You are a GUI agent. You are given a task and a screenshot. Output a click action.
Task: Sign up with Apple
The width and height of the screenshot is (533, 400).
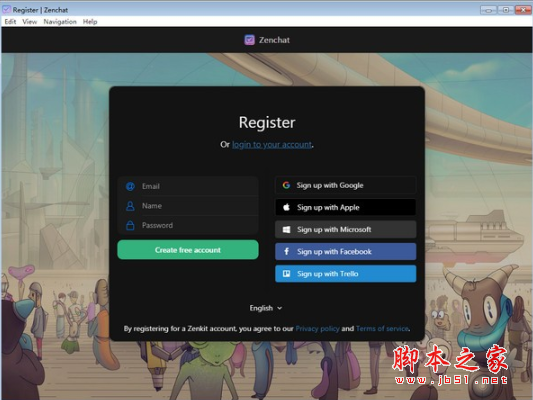tap(345, 207)
